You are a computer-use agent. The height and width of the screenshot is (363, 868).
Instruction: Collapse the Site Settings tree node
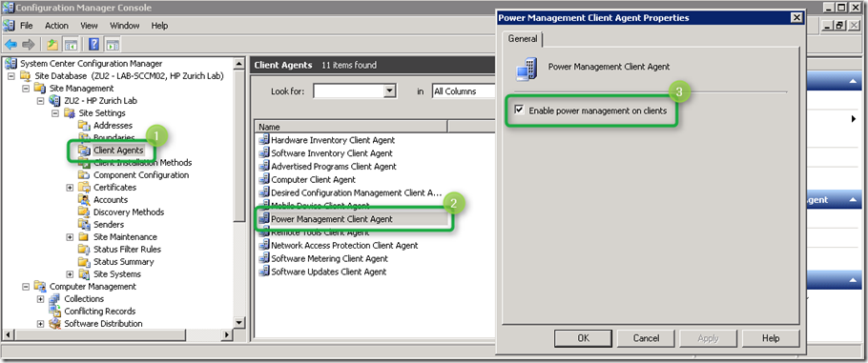click(54, 112)
